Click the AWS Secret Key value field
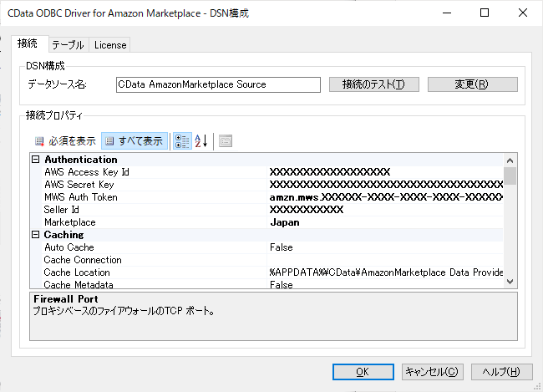The image size is (543, 392). click(385, 185)
